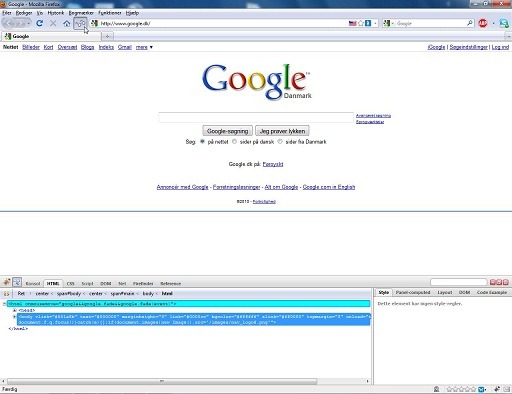Click the red Adblock Plus icon

pos(483,23)
